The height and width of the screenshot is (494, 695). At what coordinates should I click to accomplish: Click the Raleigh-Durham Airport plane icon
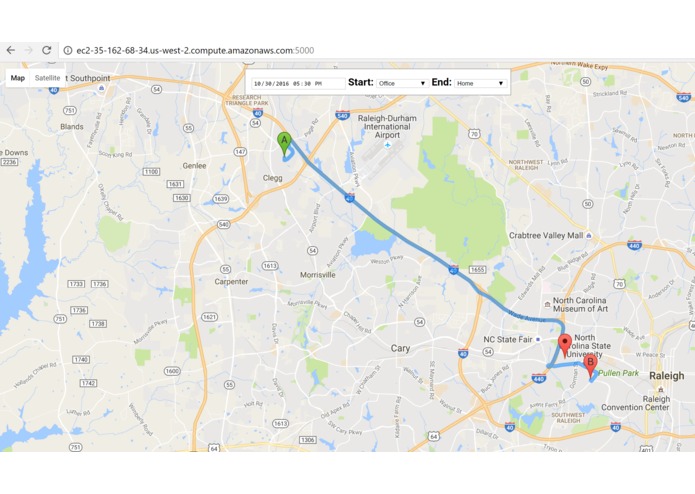point(388,145)
